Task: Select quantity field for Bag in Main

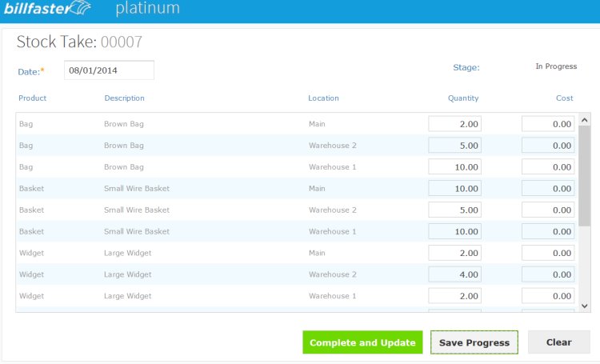Action: pyautogui.click(x=454, y=124)
